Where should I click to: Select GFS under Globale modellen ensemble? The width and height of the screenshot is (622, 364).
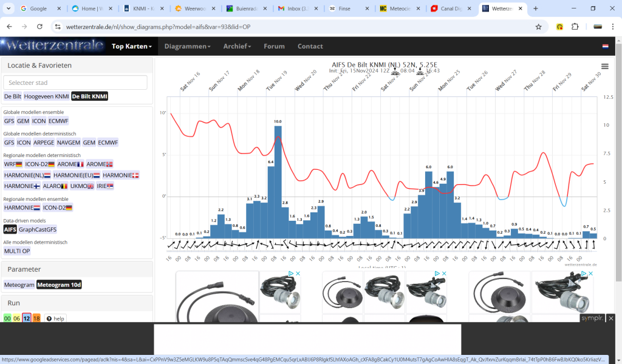click(x=9, y=121)
